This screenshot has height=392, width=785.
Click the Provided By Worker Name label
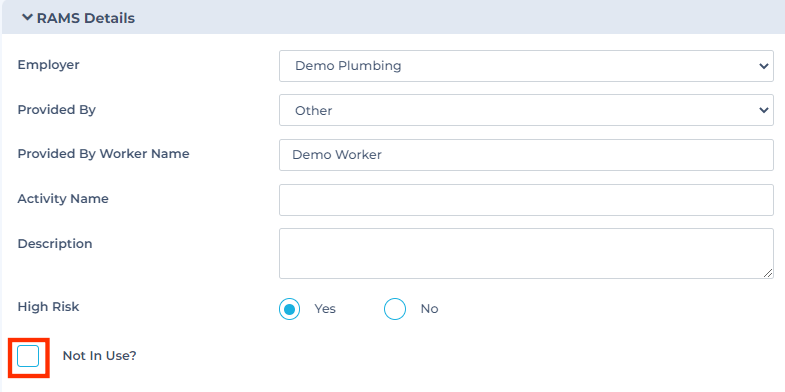click(103, 154)
